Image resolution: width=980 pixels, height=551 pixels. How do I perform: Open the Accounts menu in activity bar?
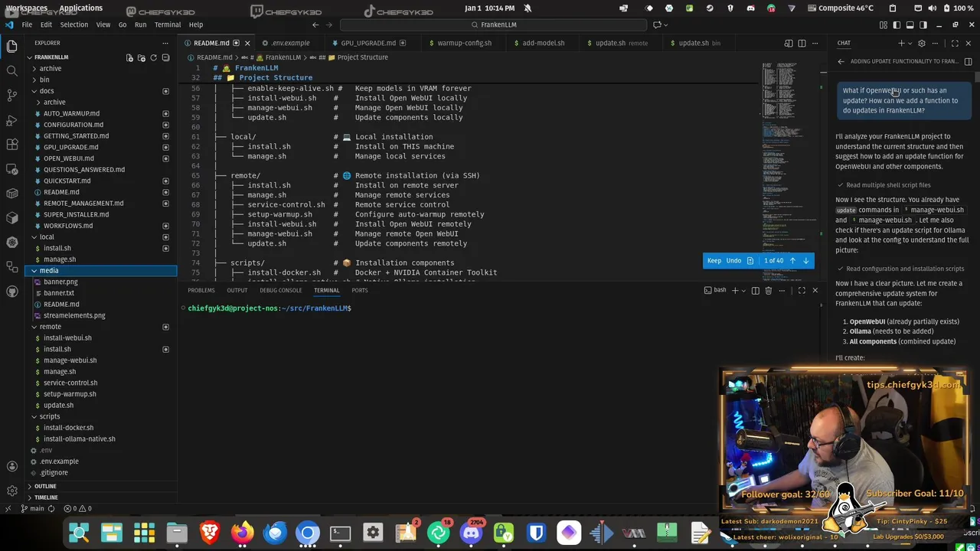(11, 466)
